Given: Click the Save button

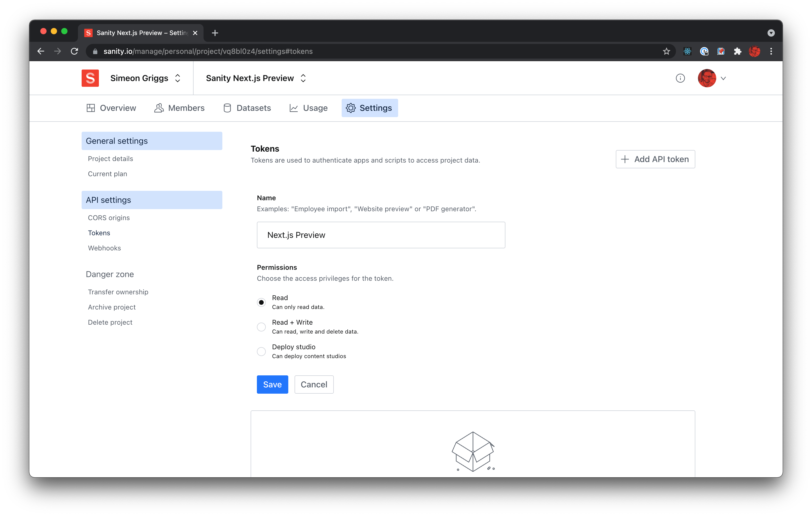Looking at the screenshot, I should (273, 385).
